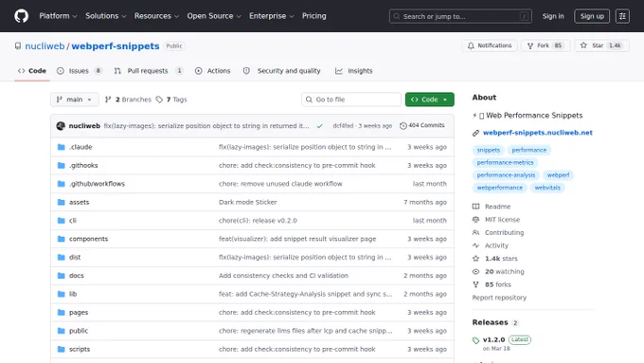The height and width of the screenshot is (363, 644).
Task: Open the docs folder
Action: tap(77, 276)
